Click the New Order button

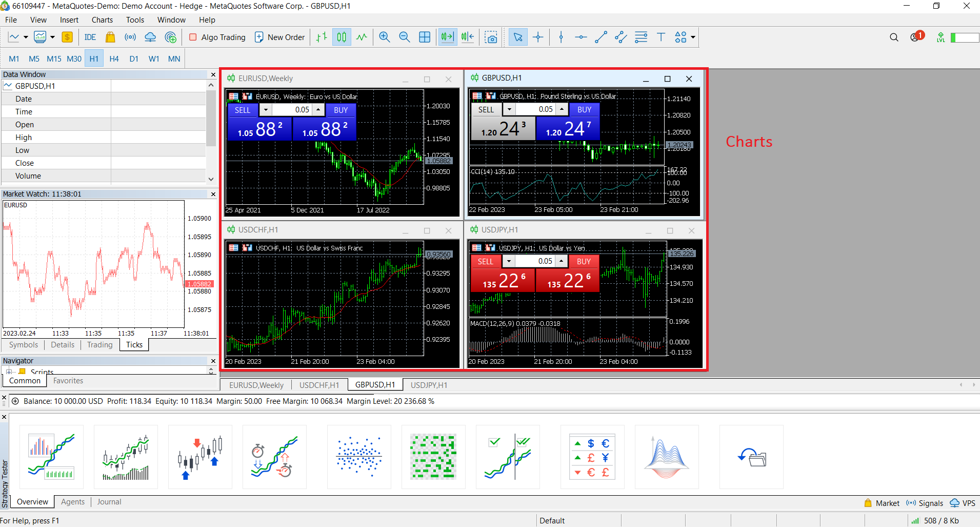click(x=280, y=37)
